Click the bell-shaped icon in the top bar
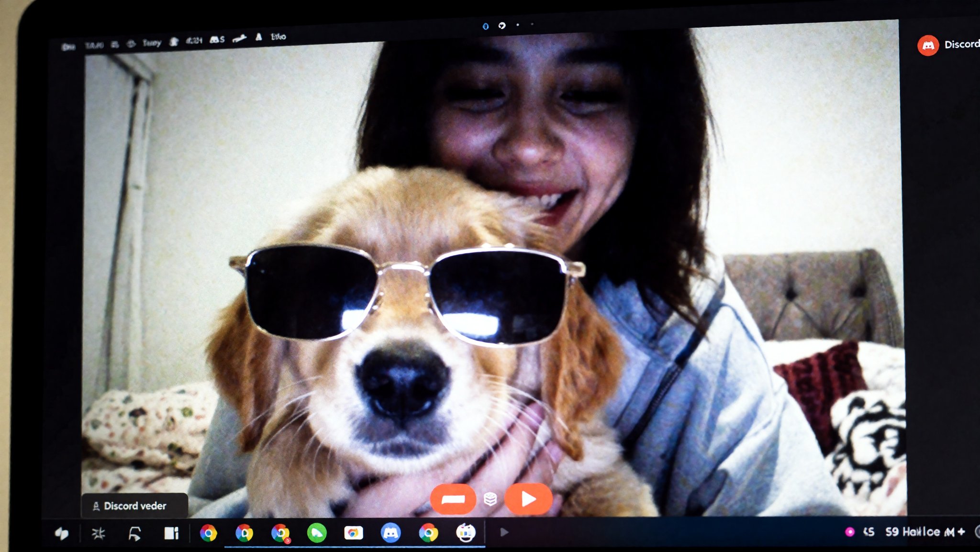 pos(258,37)
